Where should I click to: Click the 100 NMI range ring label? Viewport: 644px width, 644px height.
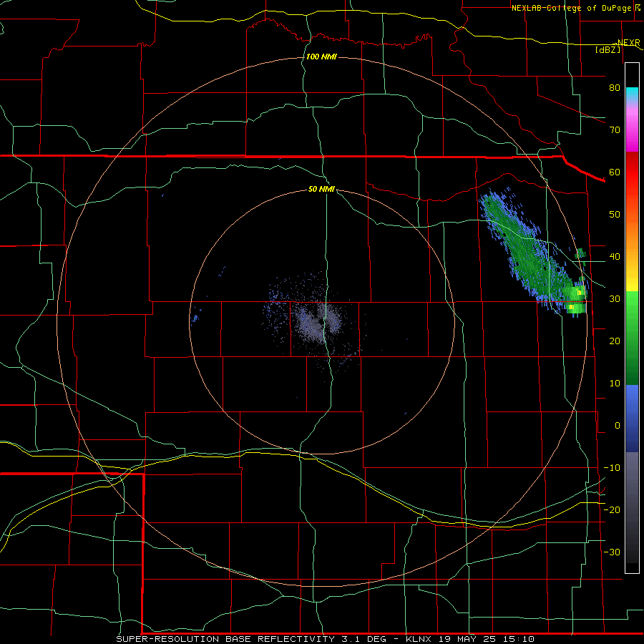click(x=321, y=57)
